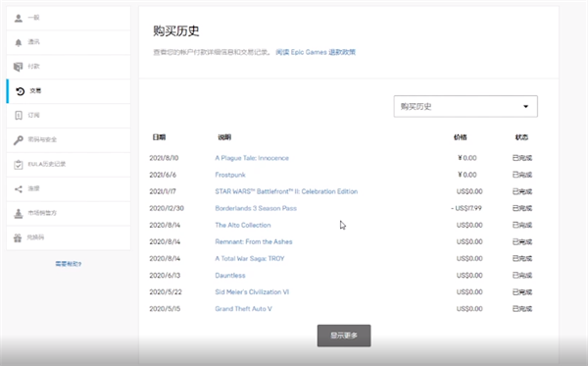The width and height of the screenshot is (588, 366).
Task: Open the 购买历史 filter dropdown
Action: 465,106
